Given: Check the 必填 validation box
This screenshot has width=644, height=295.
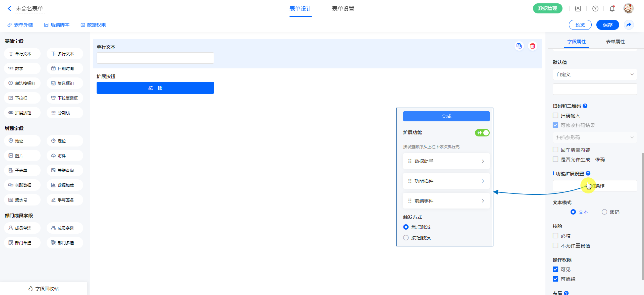Looking at the screenshot, I should (555, 236).
